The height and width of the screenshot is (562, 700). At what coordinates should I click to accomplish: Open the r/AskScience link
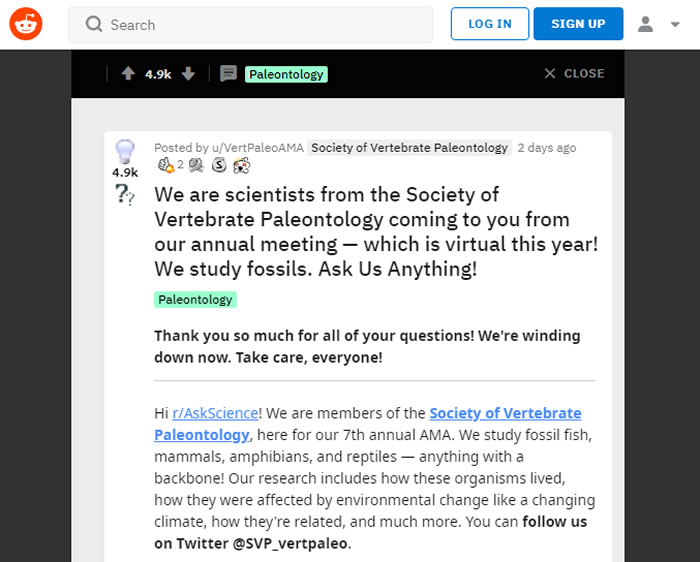coord(216,413)
